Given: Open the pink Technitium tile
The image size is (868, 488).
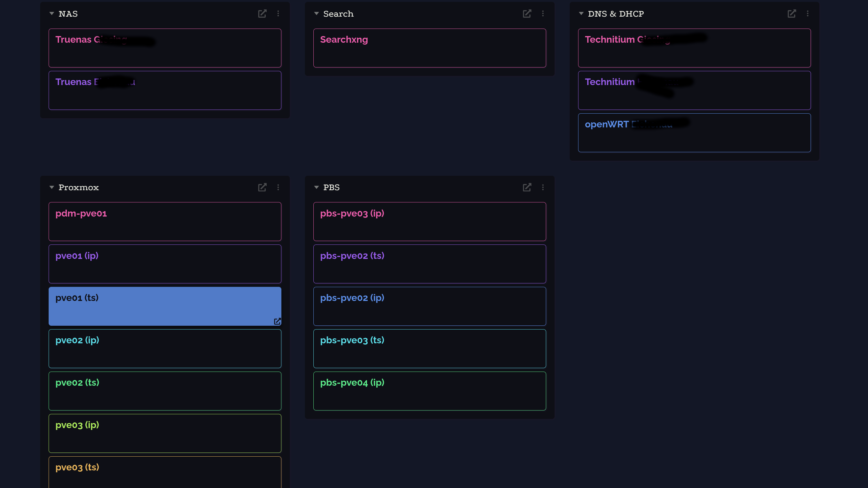Looking at the screenshot, I should pos(695,48).
